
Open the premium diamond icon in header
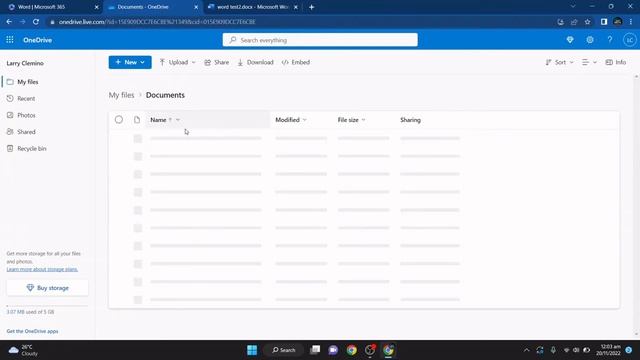[570, 40]
